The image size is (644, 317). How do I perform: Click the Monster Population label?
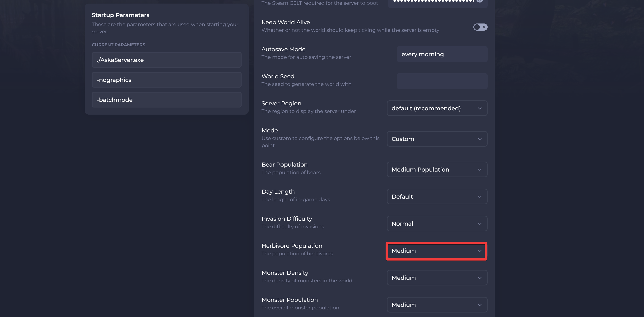[x=289, y=300]
